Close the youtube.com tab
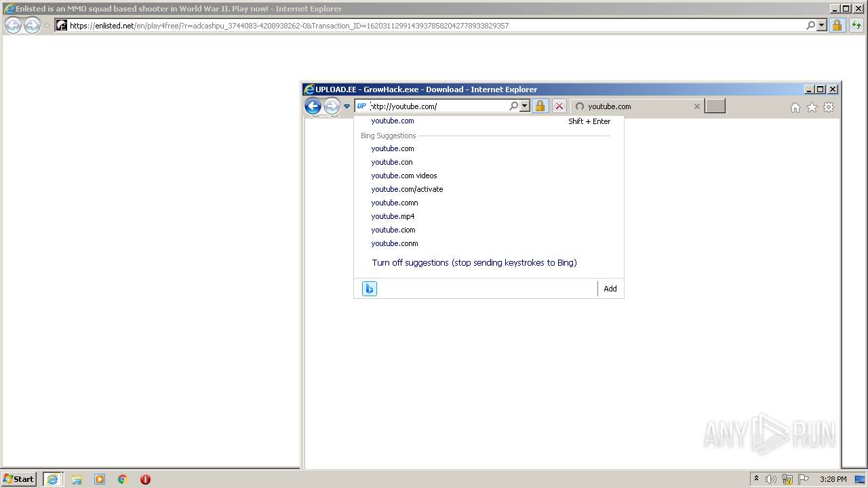Image resolution: width=868 pixels, height=488 pixels. tap(696, 106)
